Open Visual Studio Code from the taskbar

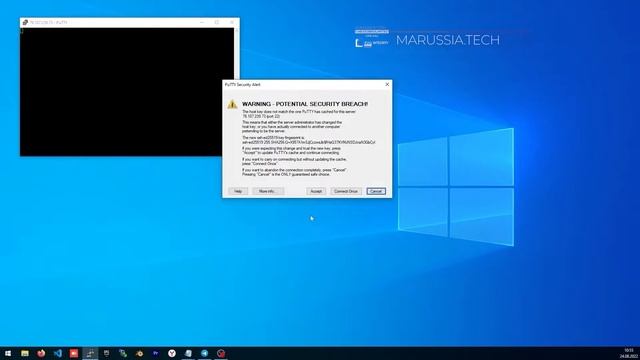[x=58, y=353]
